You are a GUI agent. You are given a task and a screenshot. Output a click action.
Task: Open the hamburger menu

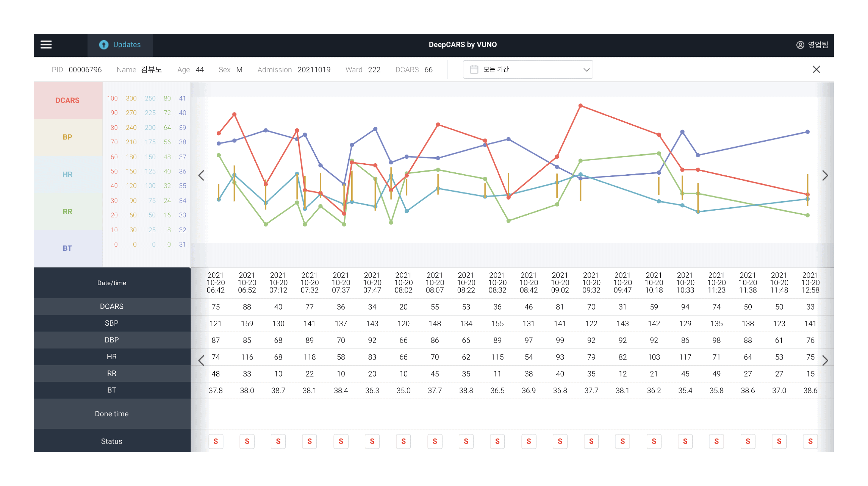[x=46, y=45]
